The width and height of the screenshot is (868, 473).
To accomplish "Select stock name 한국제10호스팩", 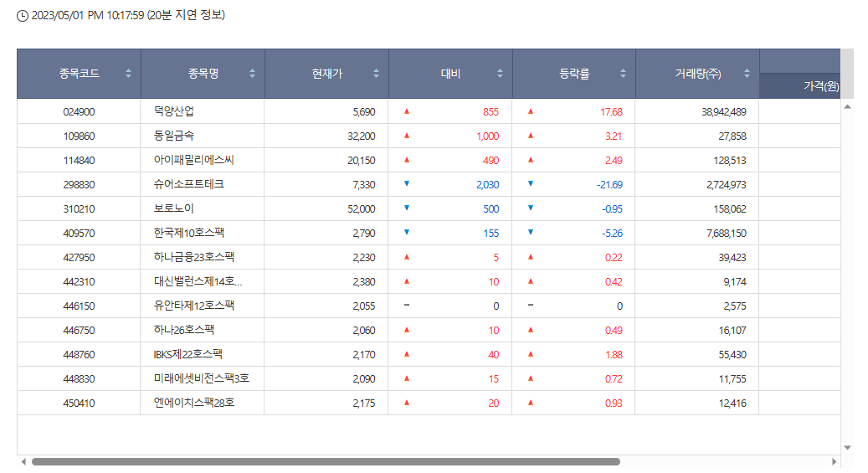I will coord(189,234).
